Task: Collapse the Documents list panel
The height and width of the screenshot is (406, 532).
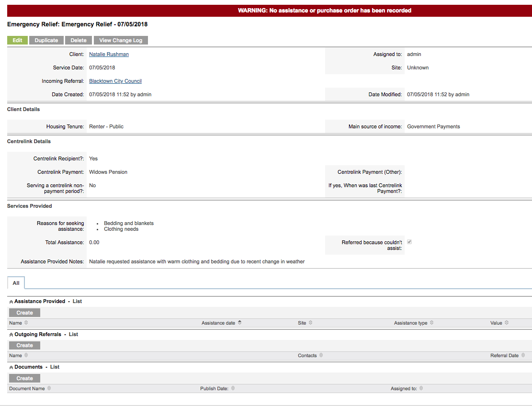Action: [x=11, y=367]
